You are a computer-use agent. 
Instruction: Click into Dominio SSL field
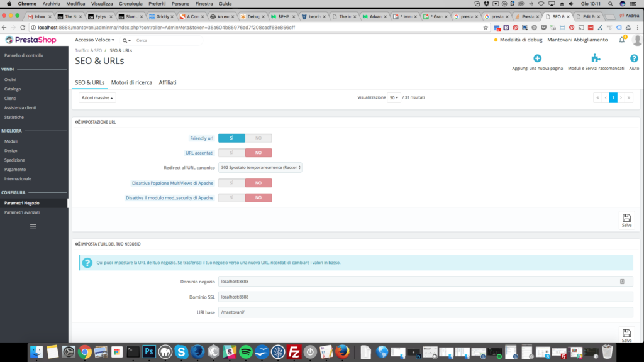(x=426, y=297)
